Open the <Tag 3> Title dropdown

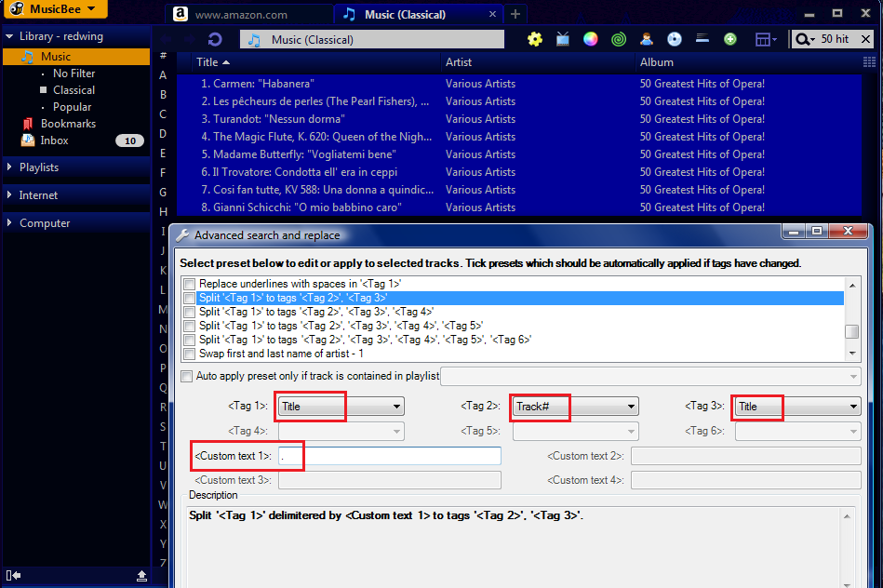[798, 407]
